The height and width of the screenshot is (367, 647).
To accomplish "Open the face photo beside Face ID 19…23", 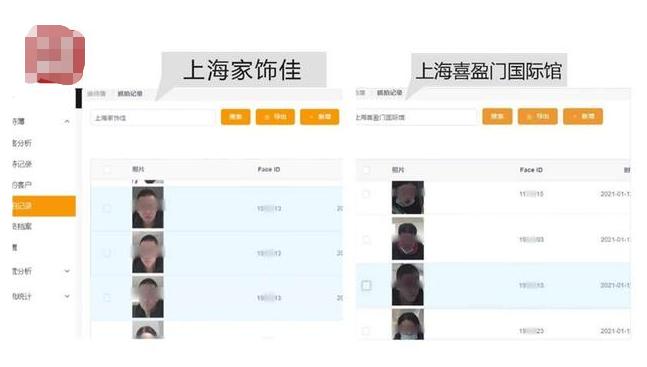I will click(x=408, y=325).
